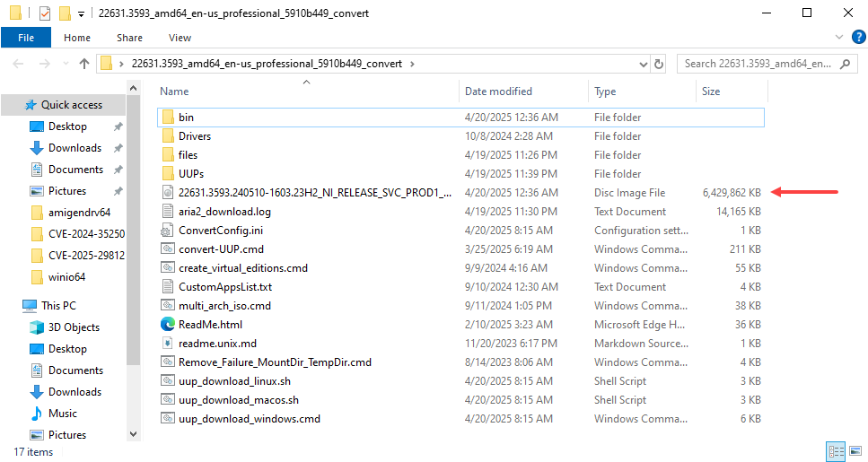Select convert-UUP.cmd script
Screen dimensions: 868x462
(x=460, y=249)
